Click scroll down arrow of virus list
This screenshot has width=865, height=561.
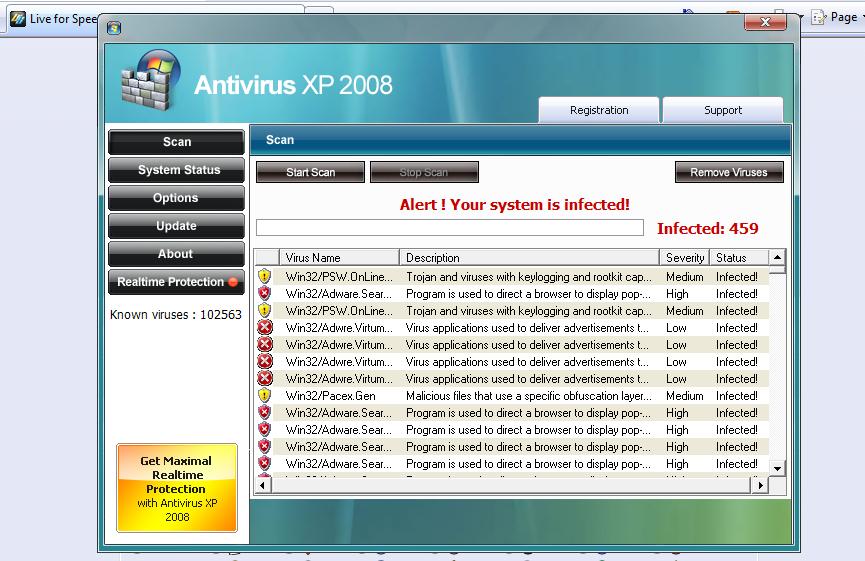(777, 469)
